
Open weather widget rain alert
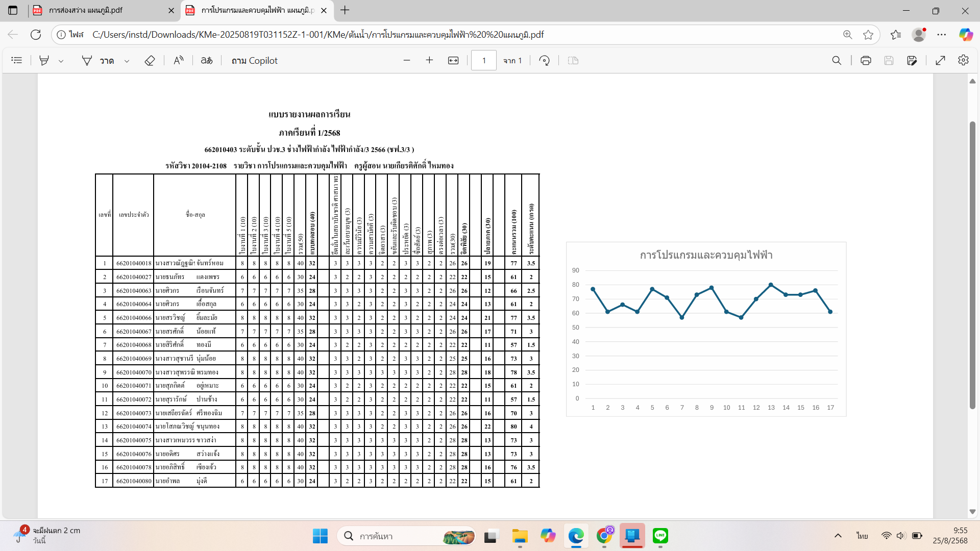pos(47,536)
